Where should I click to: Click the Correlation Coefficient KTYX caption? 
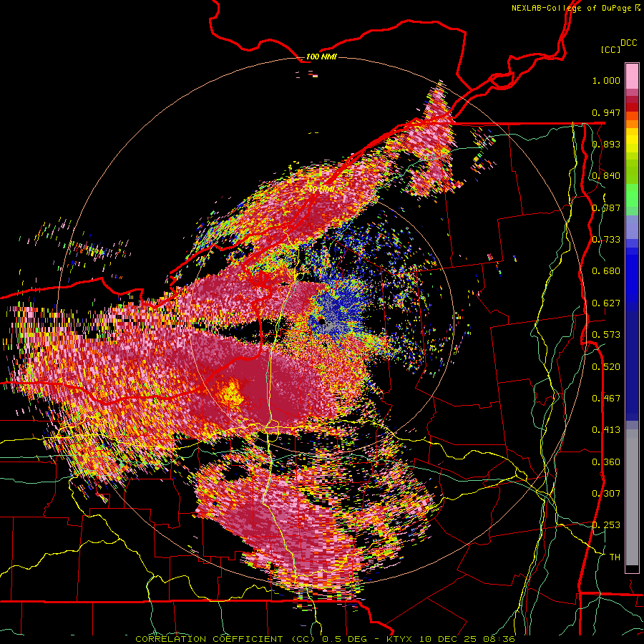pos(325,639)
